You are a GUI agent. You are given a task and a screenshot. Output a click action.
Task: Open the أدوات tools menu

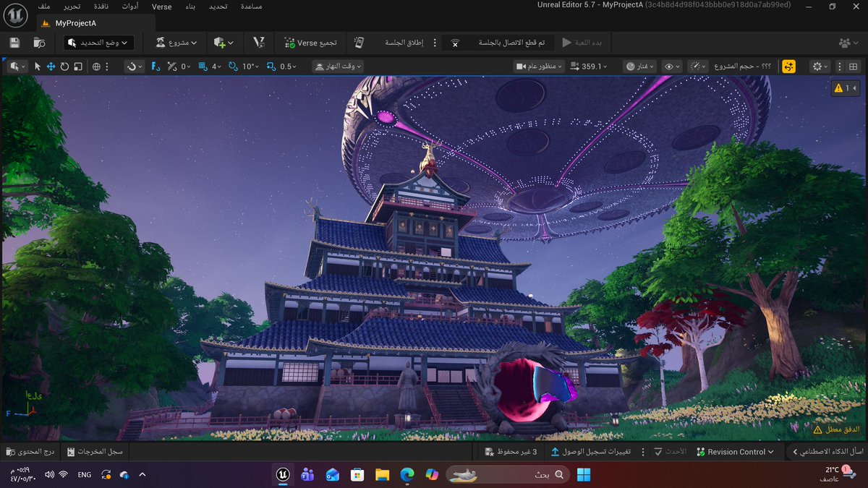coord(130,7)
